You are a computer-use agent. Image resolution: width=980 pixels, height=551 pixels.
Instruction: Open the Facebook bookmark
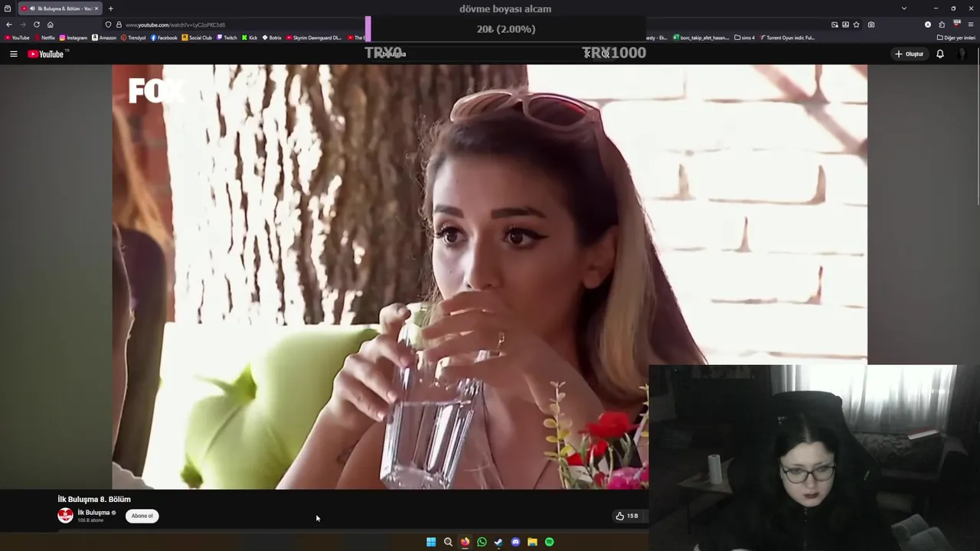pos(164,37)
